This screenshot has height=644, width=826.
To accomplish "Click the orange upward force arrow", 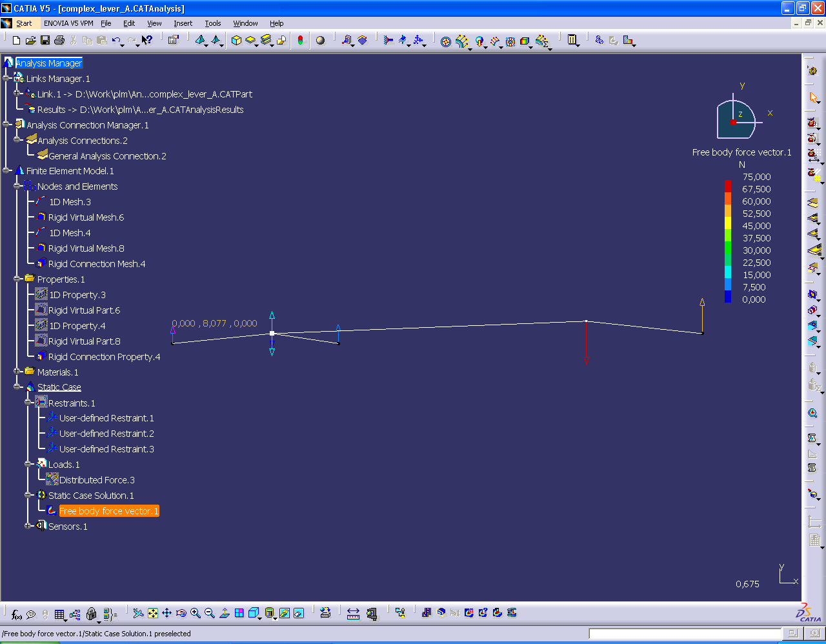I will click(702, 315).
